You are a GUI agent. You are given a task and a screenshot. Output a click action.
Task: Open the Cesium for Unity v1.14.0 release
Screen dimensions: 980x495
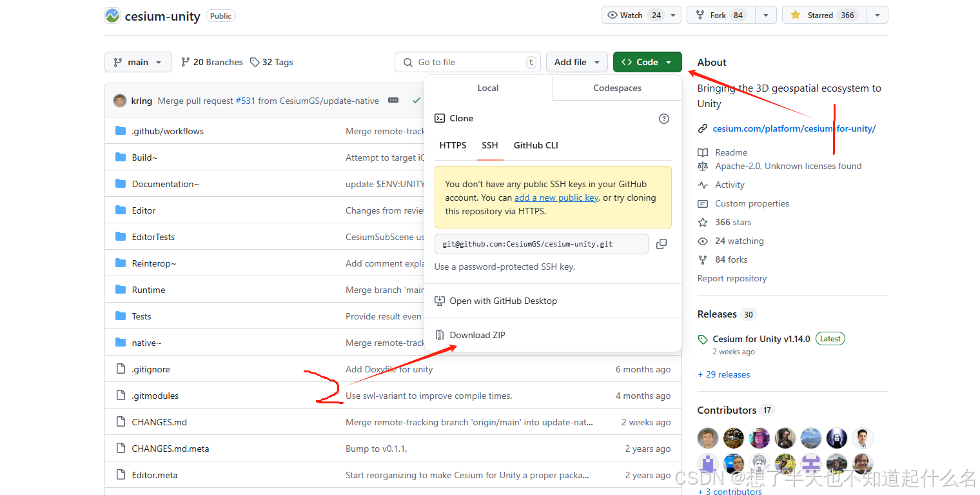(761, 339)
